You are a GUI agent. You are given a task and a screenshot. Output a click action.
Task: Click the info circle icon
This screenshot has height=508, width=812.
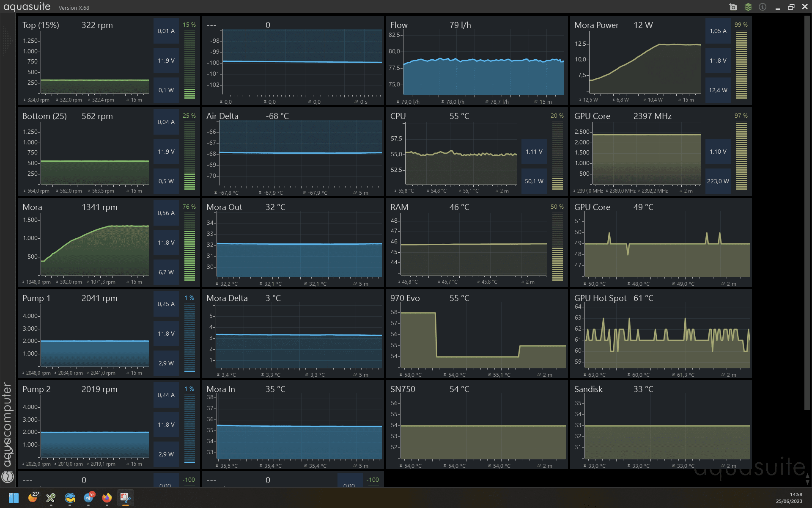763,7
